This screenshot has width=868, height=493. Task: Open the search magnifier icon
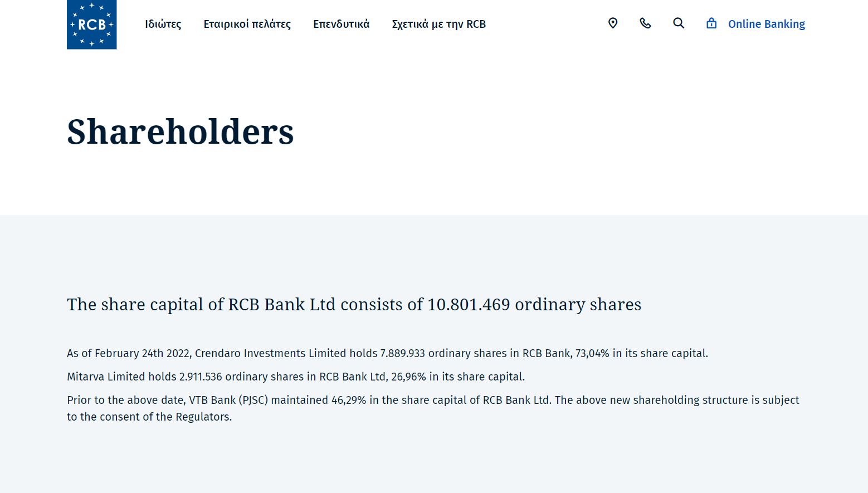coord(679,23)
